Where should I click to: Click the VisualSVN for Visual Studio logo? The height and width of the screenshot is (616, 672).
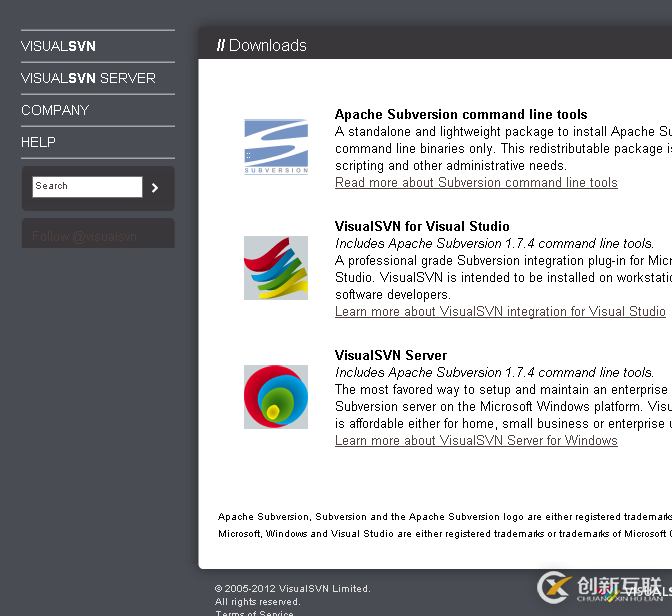pyautogui.click(x=276, y=268)
